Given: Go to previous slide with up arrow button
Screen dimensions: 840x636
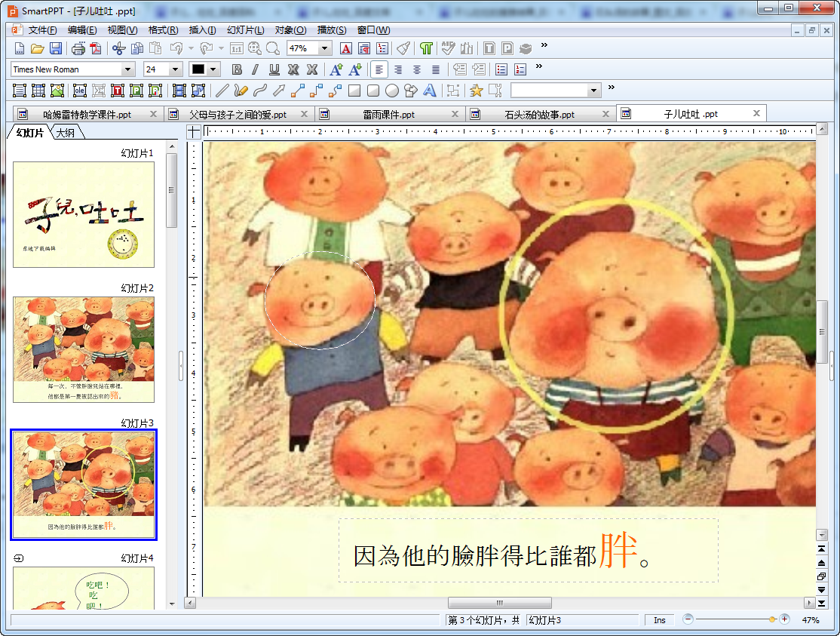Looking at the screenshot, I should (x=821, y=563).
